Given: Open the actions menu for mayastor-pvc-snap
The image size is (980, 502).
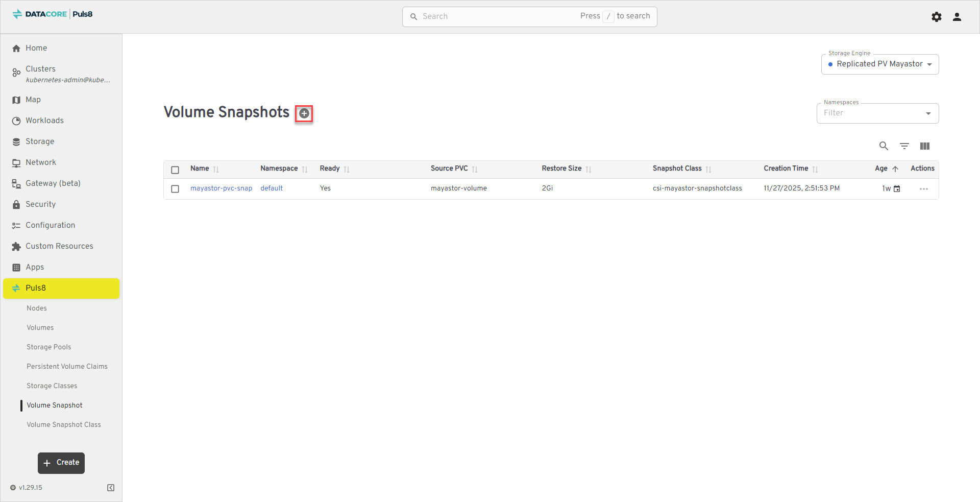Looking at the screenshot, I should click(x=923, y=189).
